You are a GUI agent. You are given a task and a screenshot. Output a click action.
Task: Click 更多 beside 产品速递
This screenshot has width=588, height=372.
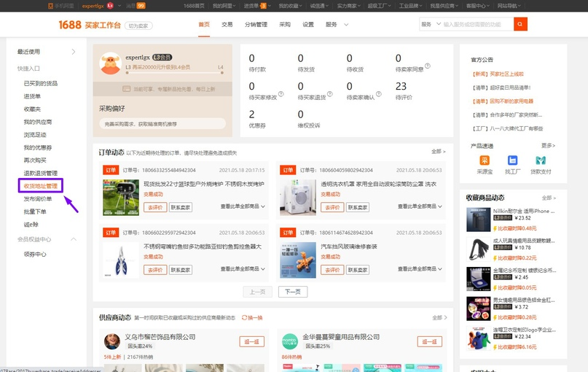click(x=548, y=146)
